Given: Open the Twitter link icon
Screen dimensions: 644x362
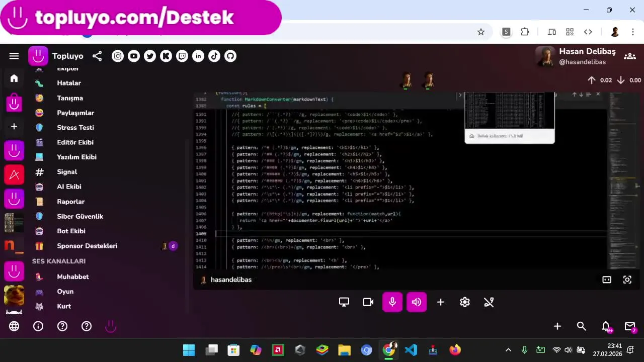Looking at the screenshot, I should point(150,56).
